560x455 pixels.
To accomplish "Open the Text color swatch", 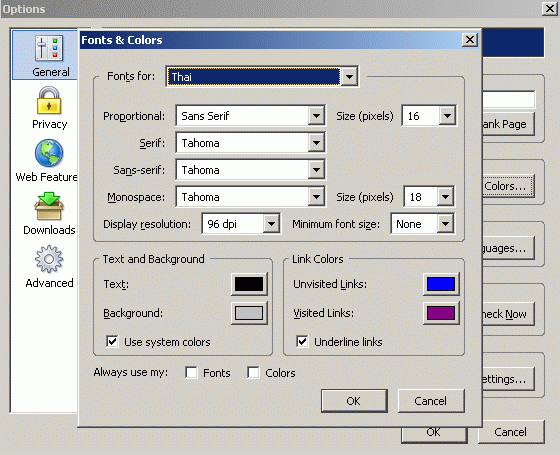I will point(249,284).
